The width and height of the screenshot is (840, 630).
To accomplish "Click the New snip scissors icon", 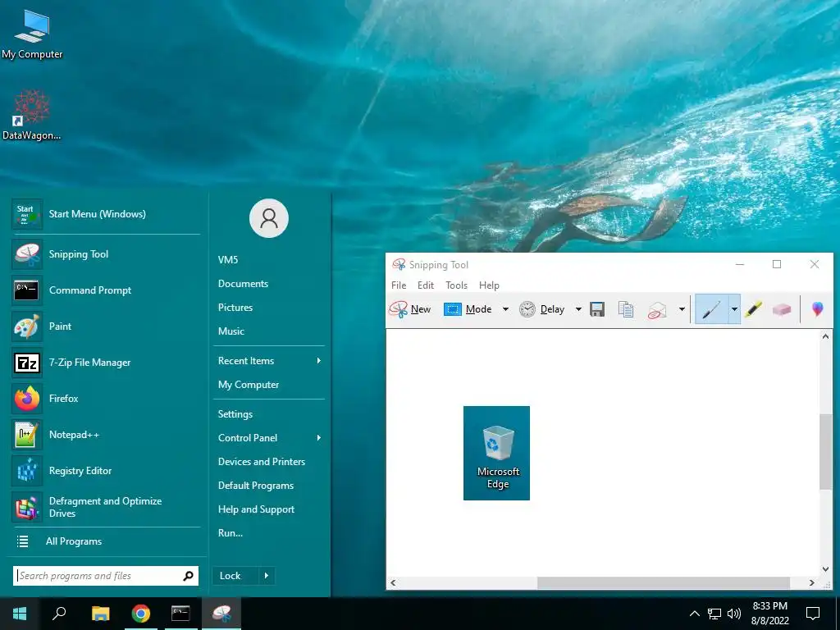I will click(x=399, y=309).
